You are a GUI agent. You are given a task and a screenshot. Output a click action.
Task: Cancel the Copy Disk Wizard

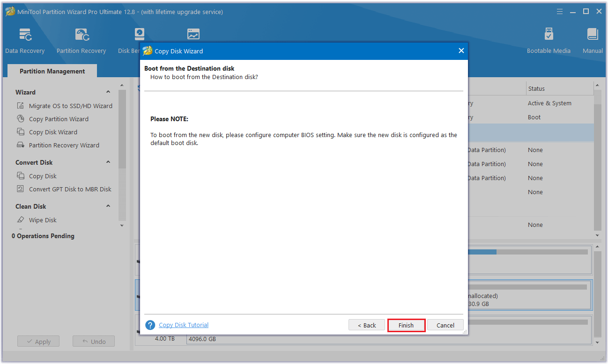click(445, 325)
